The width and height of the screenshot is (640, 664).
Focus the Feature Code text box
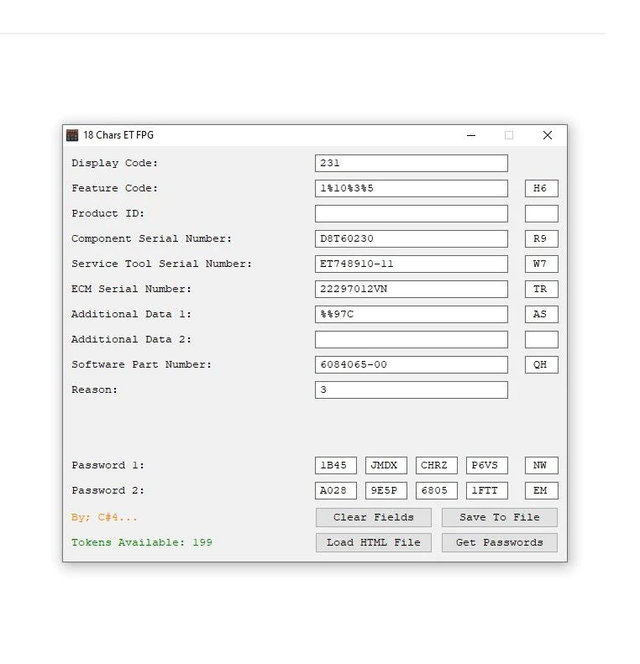point(411,188)
